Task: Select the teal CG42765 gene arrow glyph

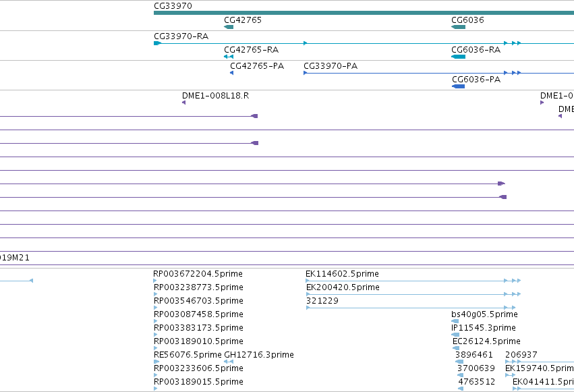Action: [229, 27]
